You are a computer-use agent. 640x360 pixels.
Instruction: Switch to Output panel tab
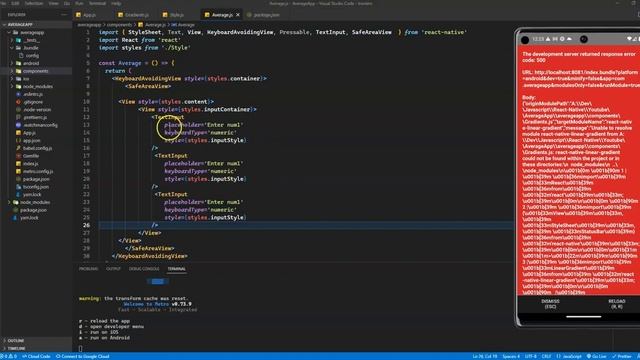113,269
